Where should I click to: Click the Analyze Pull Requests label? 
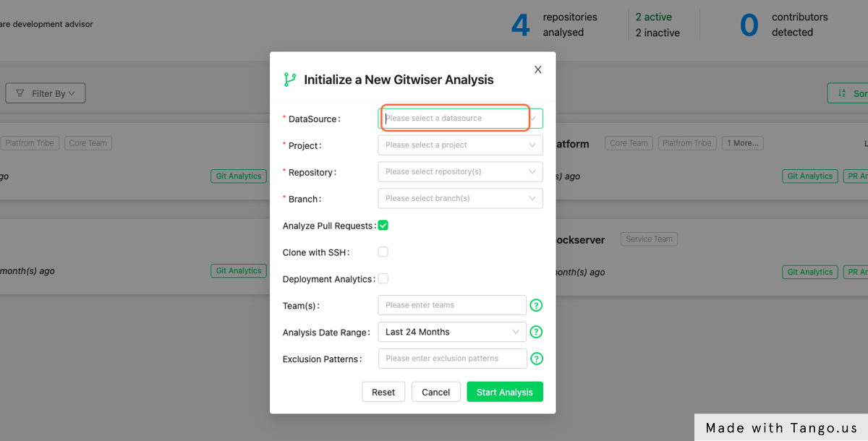(x=329, y=226)
